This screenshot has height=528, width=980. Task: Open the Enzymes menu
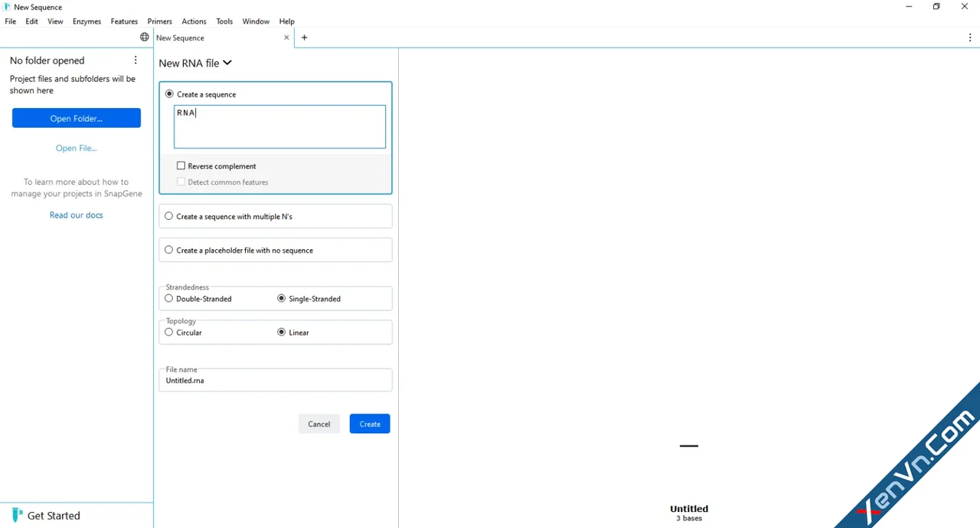87,21
